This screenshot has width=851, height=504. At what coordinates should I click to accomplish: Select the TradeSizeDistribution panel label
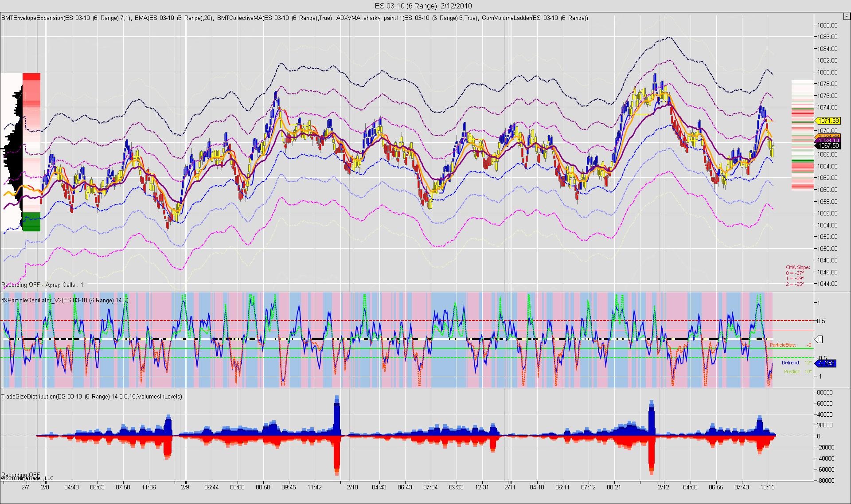92,396
